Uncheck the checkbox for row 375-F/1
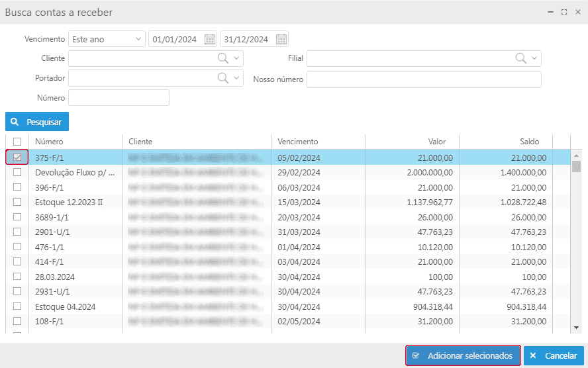This screenshot has width=588, height=368. coord(17,158)
